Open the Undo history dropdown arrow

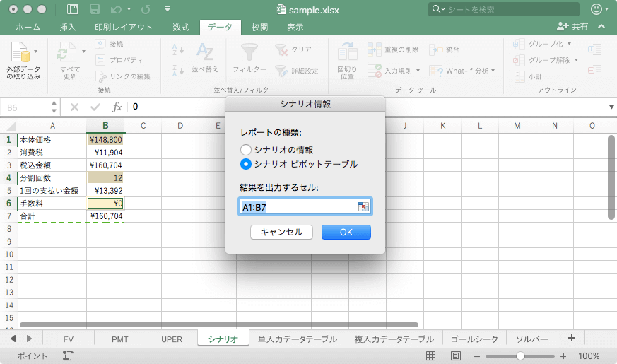click(x=129, y=9)
